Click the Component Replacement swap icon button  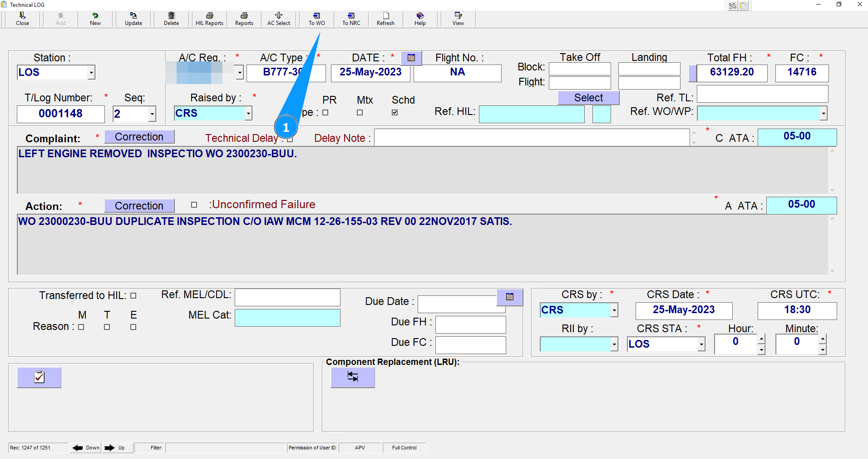[353, 377]
